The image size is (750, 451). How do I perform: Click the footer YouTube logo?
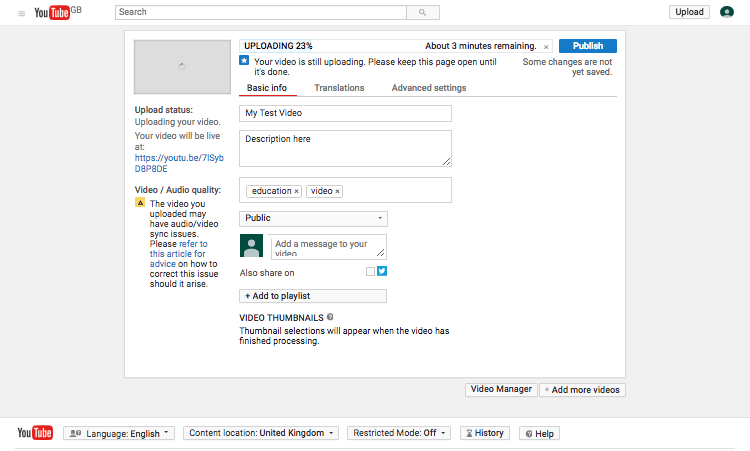35,433
